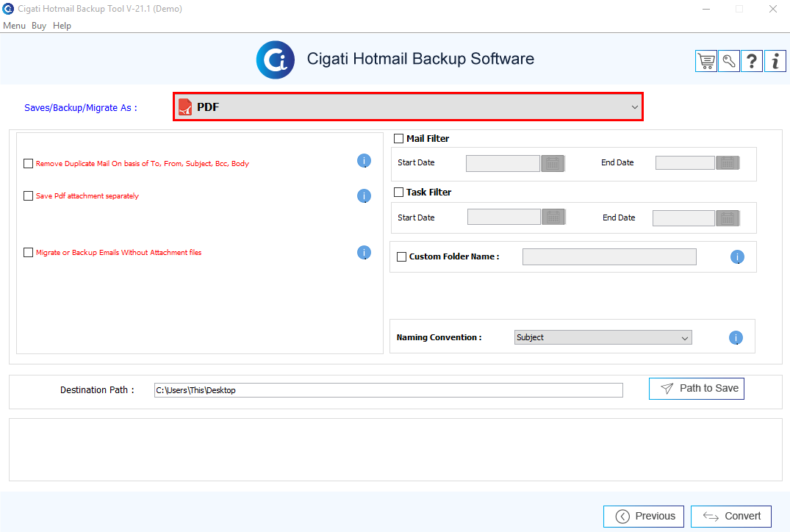
Task: Click the 'Saves/Backup/Migrate As :' label
Action: [81, 108]
